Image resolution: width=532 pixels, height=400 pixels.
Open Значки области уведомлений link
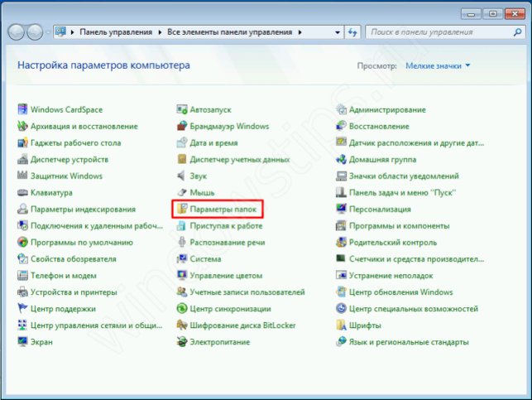coord(404,176)
